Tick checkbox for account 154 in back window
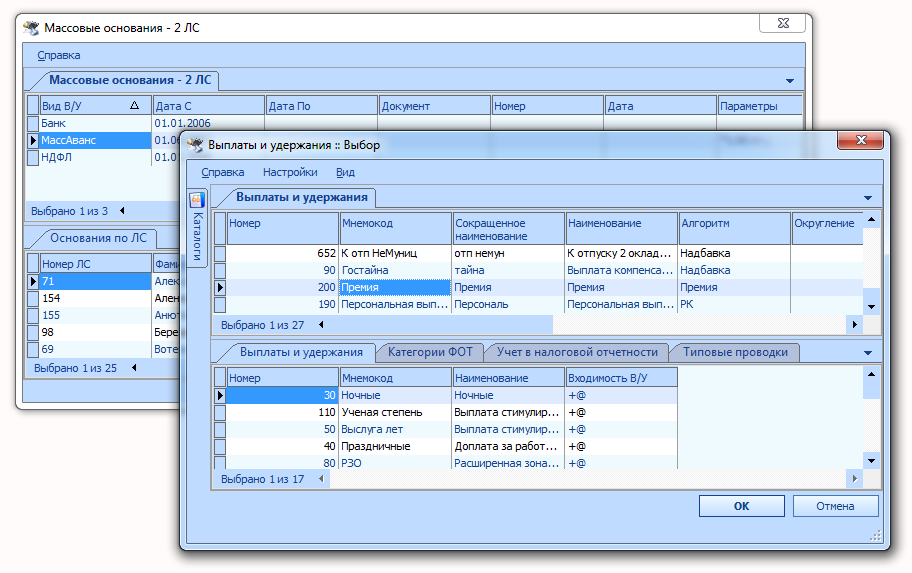912x573 pixels. [x=33, y=298]
